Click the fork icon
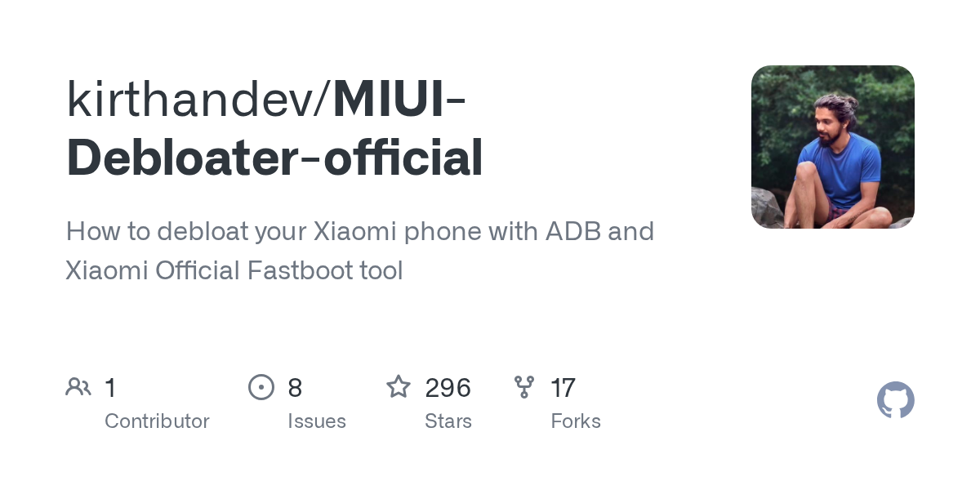Image resolution: width=980 pixels, height=490 pixels. [x=523, y=387]
